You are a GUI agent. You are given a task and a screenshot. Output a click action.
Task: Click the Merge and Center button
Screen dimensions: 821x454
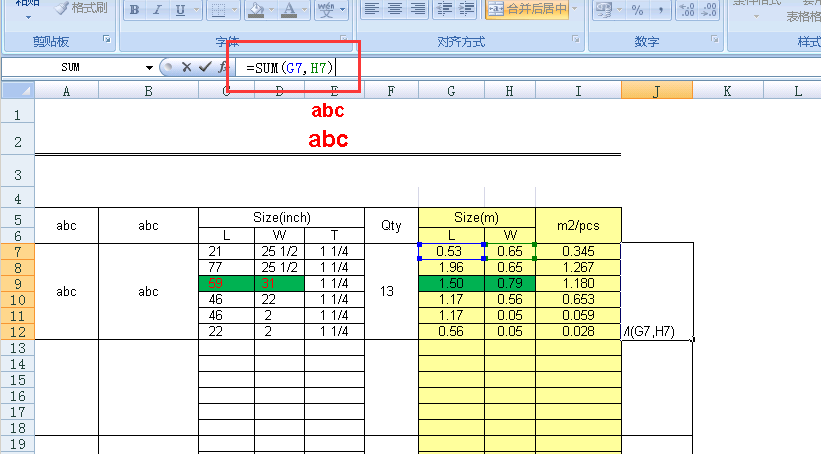click(x=528, y=10)
